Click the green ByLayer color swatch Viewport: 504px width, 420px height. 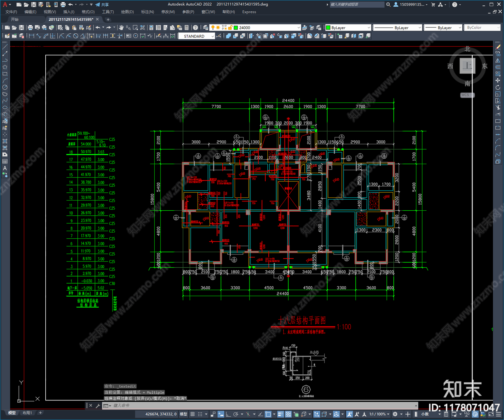coord(328,28)
